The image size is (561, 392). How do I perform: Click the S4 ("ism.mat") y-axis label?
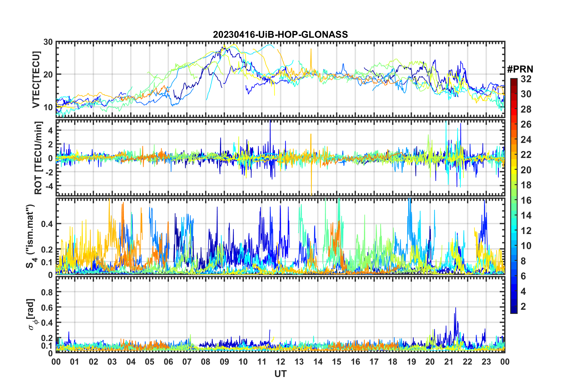coord(31,236)
